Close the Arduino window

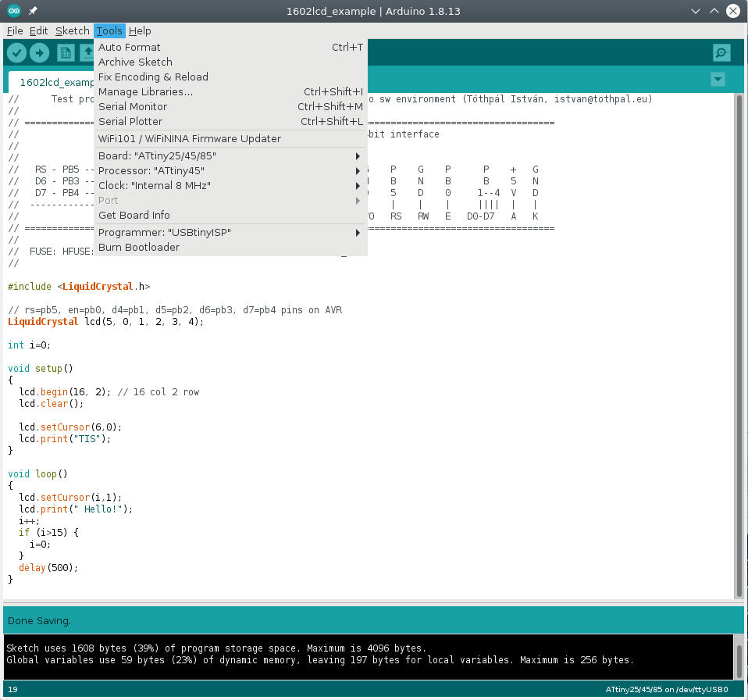click(x=733, y=11)
